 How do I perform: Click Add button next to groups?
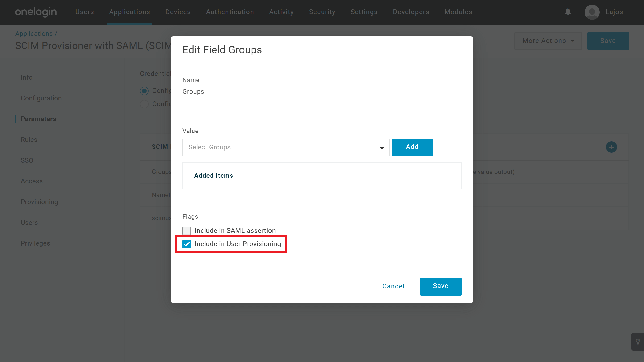pyautogui.click(x=412, y=147)
